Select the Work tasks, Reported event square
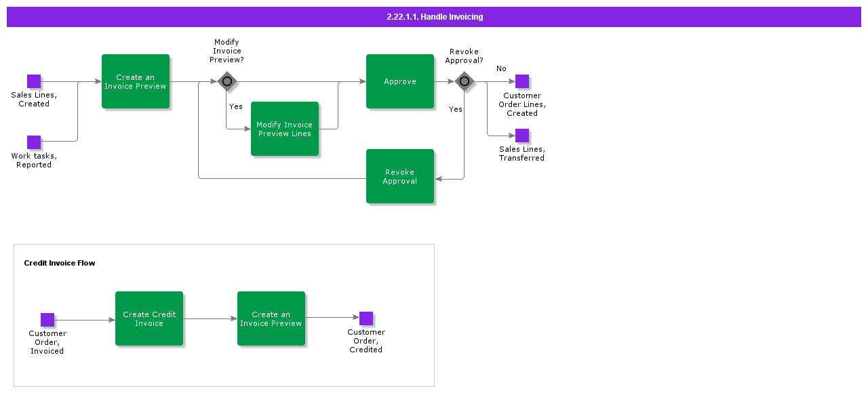868x393 pixels. pyautogui.click(x=34, y=142)
